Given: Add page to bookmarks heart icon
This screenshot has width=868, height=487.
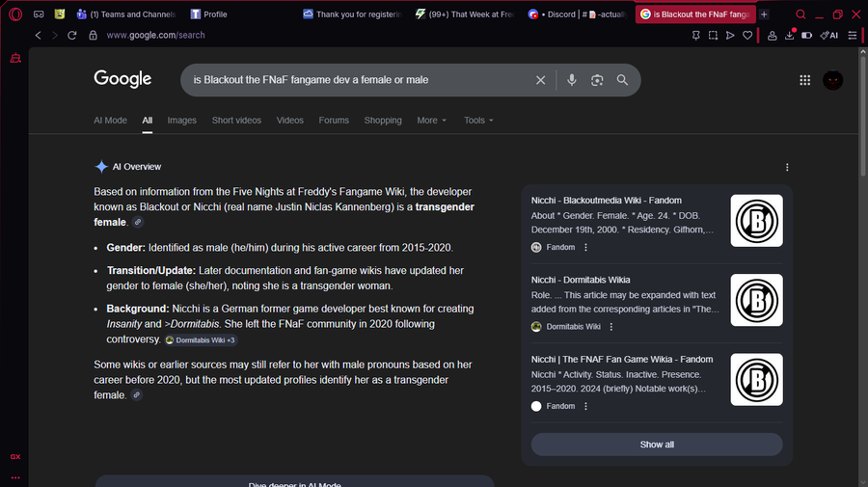Looking at the screenshot, I should click(747, 36).
